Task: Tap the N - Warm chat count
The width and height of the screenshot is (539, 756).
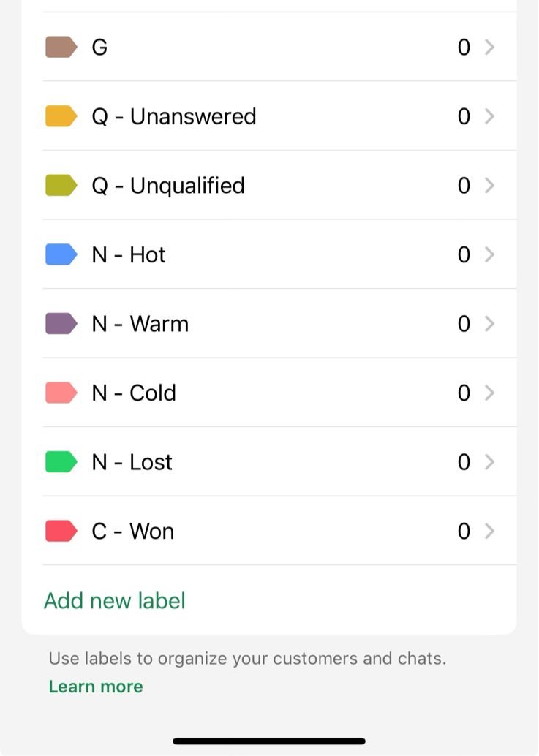Action: pos(464,324)
